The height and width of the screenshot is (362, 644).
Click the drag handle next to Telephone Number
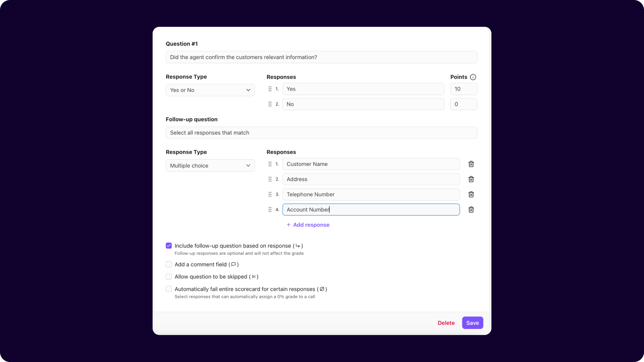coord(270,194)
